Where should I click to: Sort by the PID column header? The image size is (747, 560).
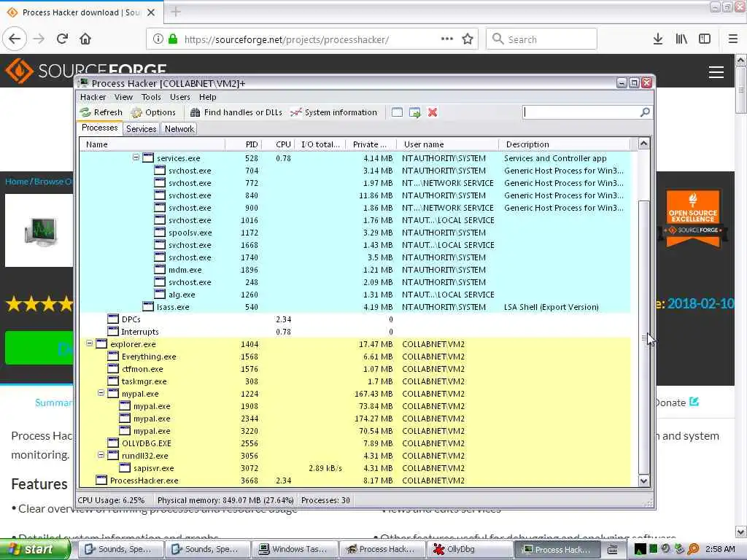[x=243, y=144]
